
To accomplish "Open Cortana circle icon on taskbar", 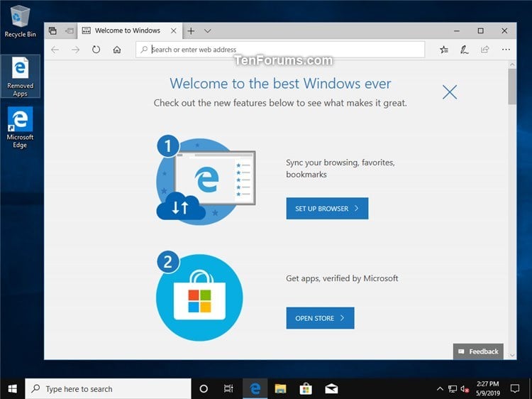I will pyautogui.click(x=204, y=389).
